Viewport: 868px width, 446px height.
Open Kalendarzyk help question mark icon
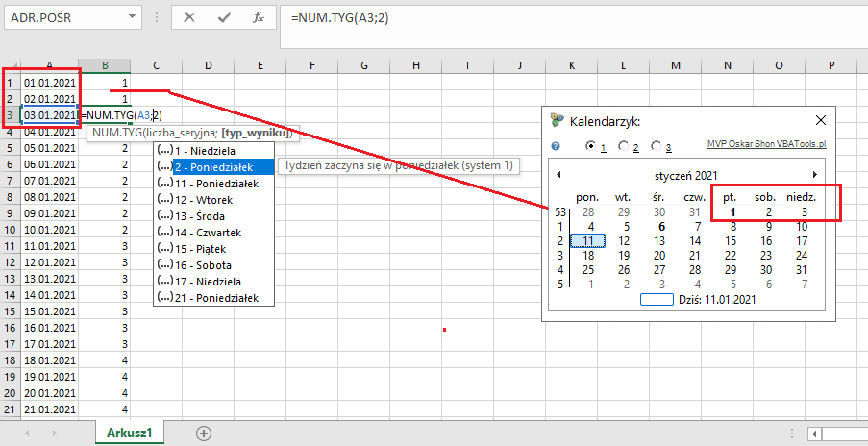(x=556, y=146)
